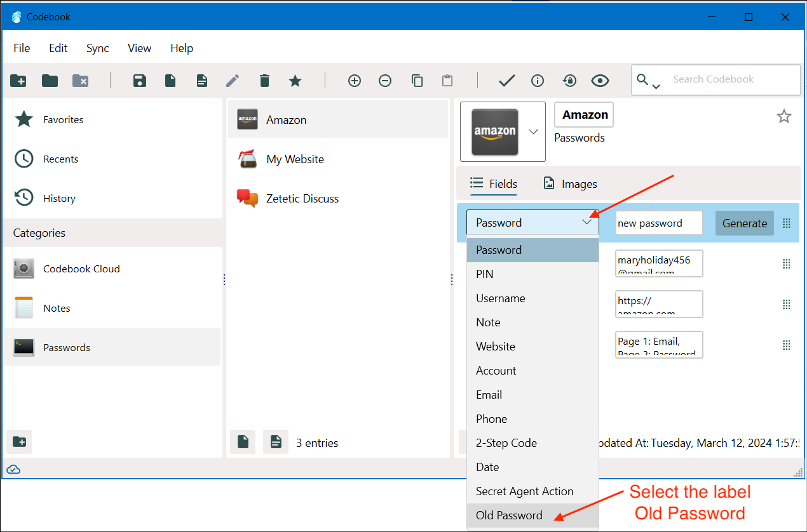The height and width of the screenshot is (532, 807).
Task: Choose Email in the label list
Action: point(533,395)
